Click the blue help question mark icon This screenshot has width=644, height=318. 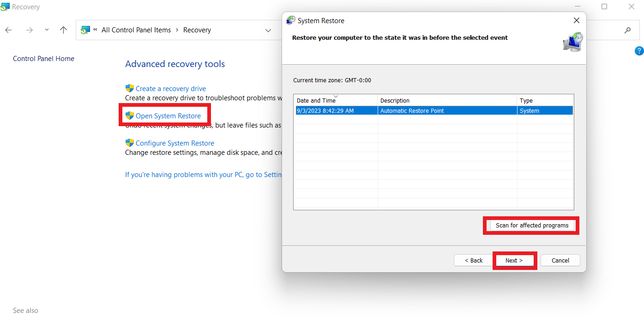click(639, 51)
